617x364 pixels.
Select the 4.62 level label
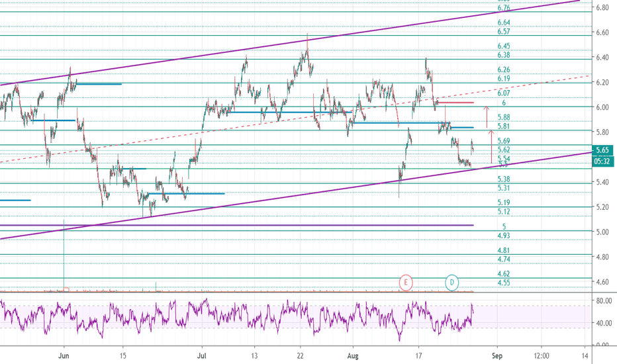504,274
